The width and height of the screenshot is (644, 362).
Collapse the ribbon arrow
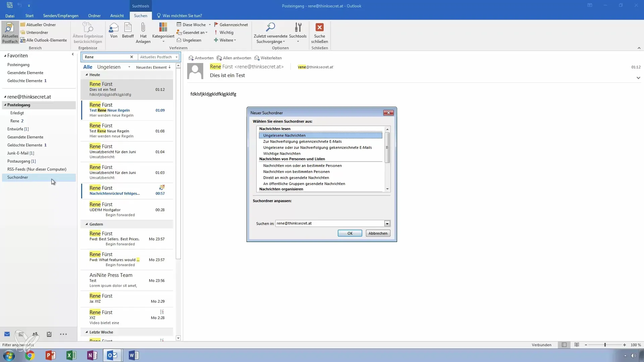[x=639, y=48]
